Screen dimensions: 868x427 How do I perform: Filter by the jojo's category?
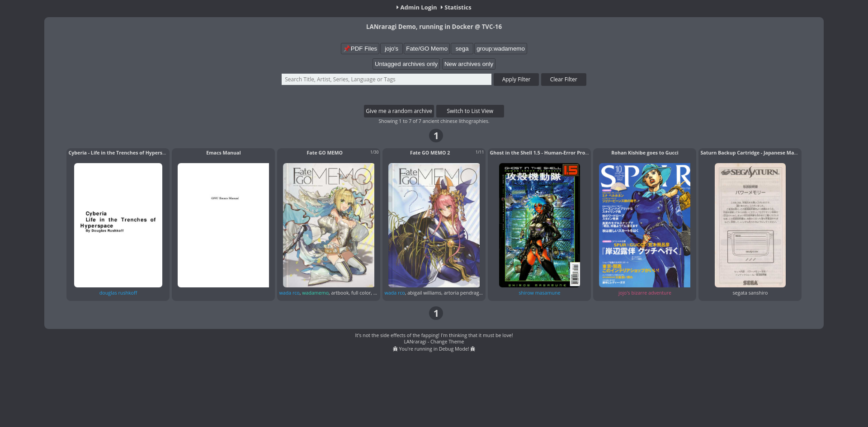tap(392, 49)
